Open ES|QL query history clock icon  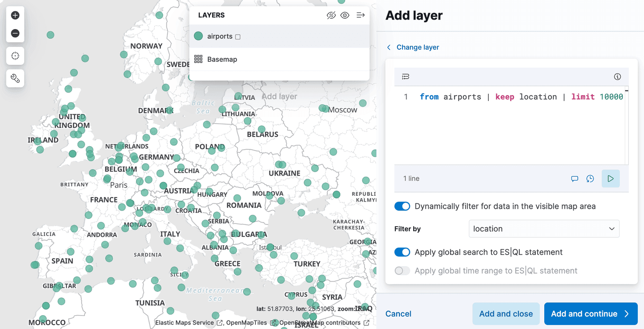(x=590, y=178)
